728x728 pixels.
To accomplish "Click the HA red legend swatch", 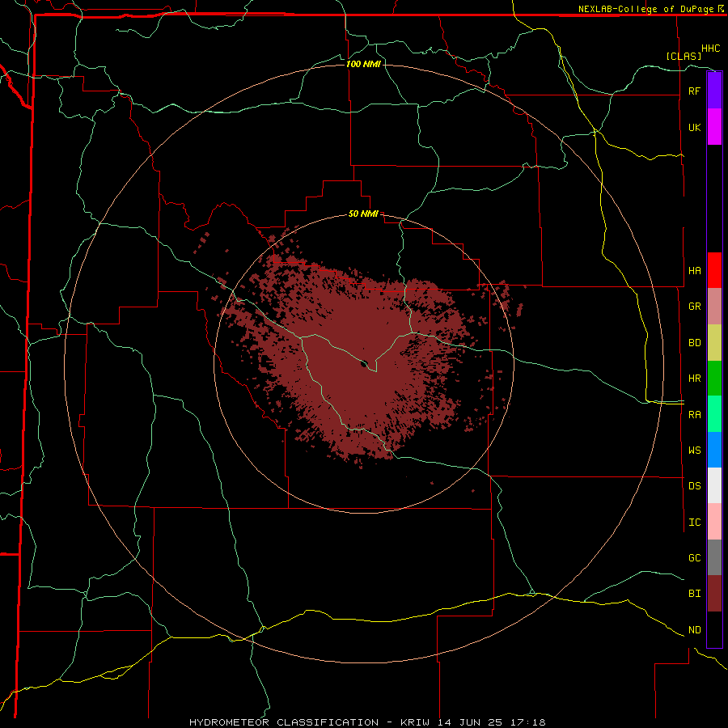I will point(714,270).
